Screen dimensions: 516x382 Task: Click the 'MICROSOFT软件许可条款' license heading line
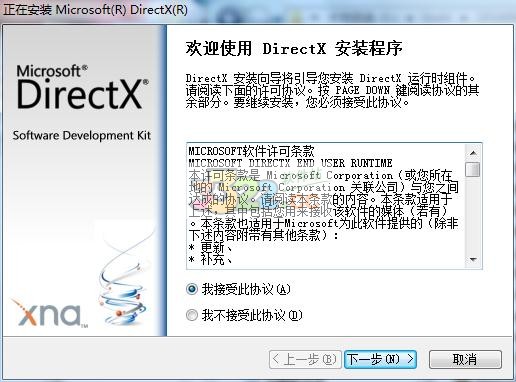[x=252, y=151]
